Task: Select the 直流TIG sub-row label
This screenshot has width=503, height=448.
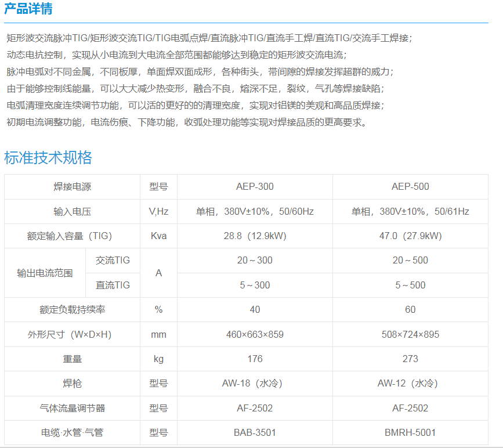Action: [x=113, y=285]
